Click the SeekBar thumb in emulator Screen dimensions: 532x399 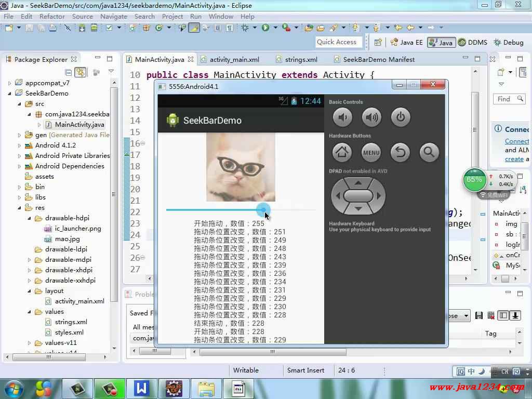point(263,210)
